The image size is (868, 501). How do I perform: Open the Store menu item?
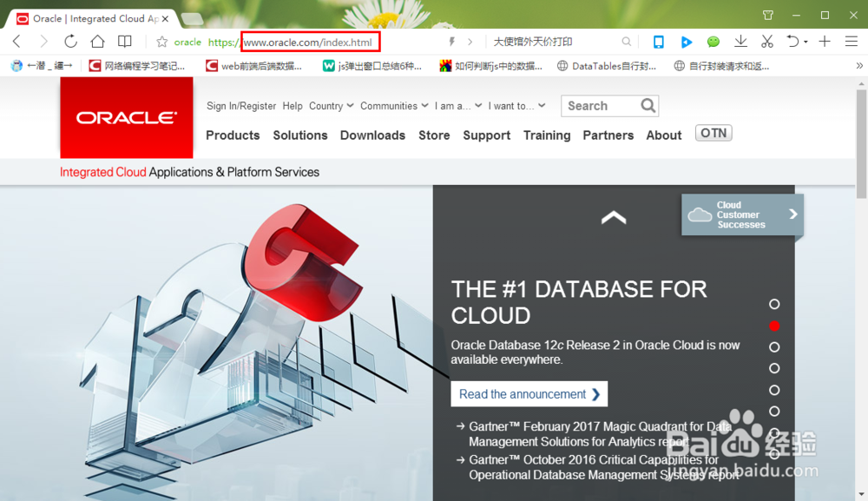pyautogui.click(x=434, y=135)
